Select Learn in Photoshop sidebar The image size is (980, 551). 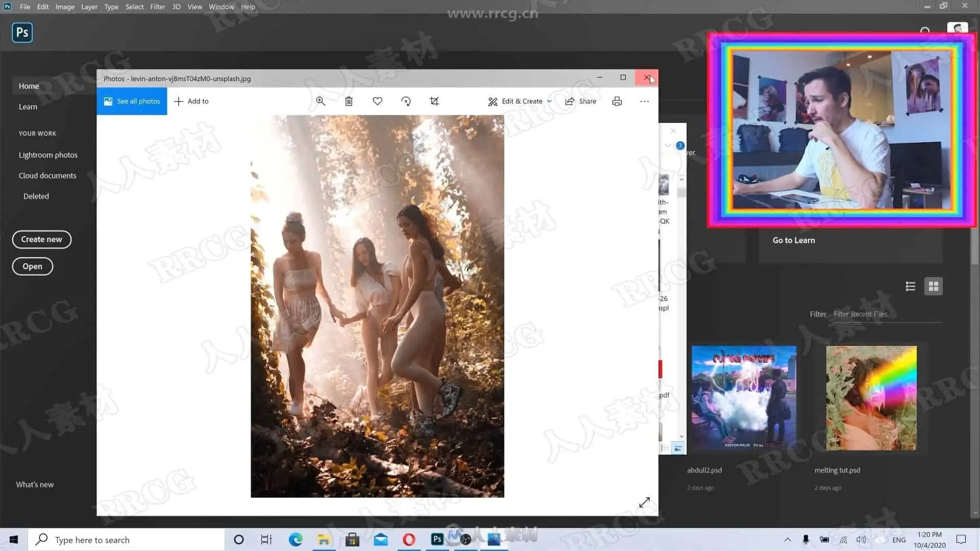point(28,107)
